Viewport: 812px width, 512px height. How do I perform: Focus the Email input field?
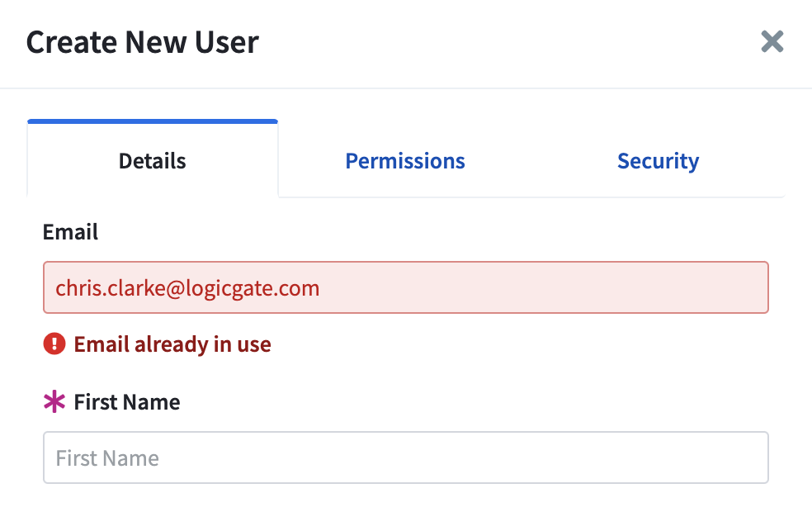tap(406, 287)
